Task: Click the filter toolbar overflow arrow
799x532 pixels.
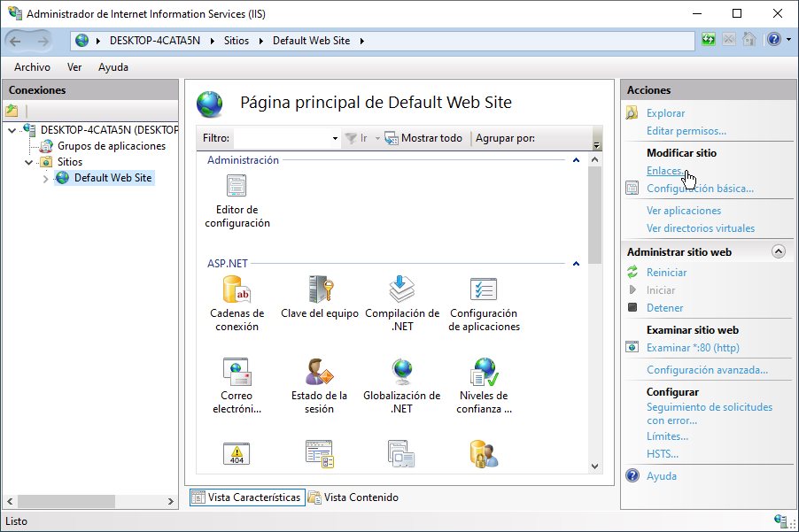Action: [x=597, y=145]
